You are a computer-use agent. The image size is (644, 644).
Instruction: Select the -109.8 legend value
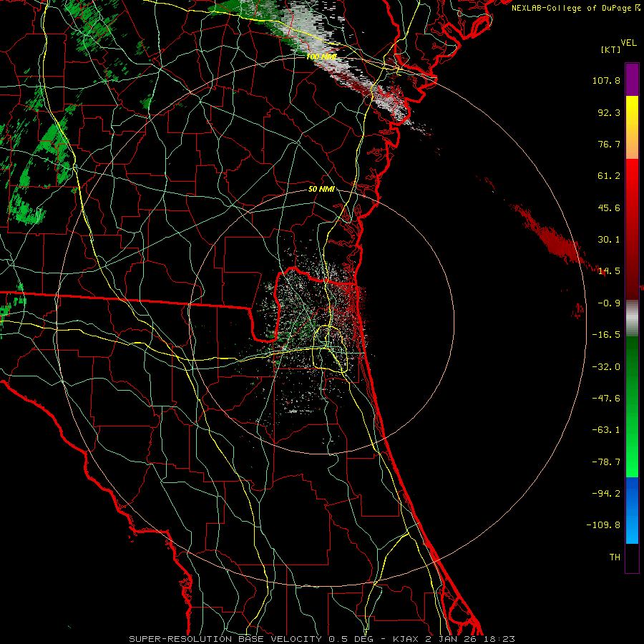pyautogui.click(x=603, y=525)
